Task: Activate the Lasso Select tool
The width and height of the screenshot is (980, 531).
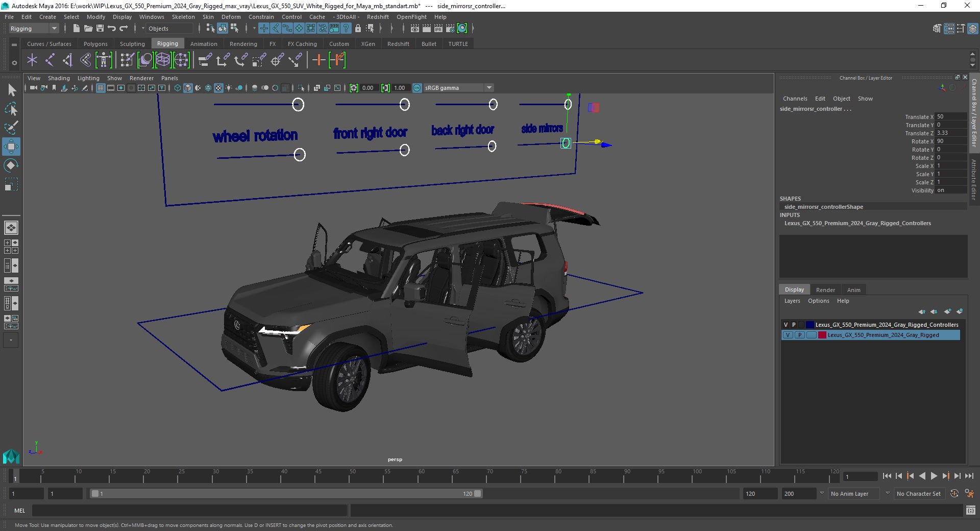Action: 11,109
